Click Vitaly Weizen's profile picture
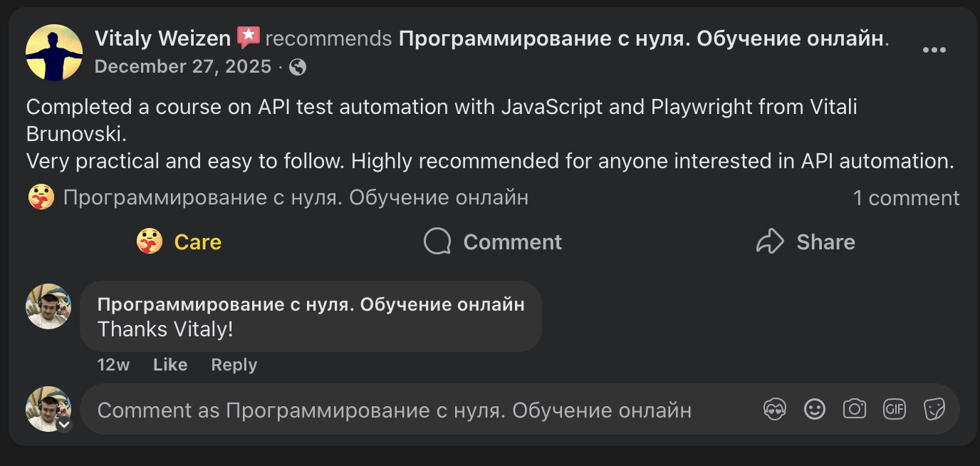 click(x=54, y=53)
